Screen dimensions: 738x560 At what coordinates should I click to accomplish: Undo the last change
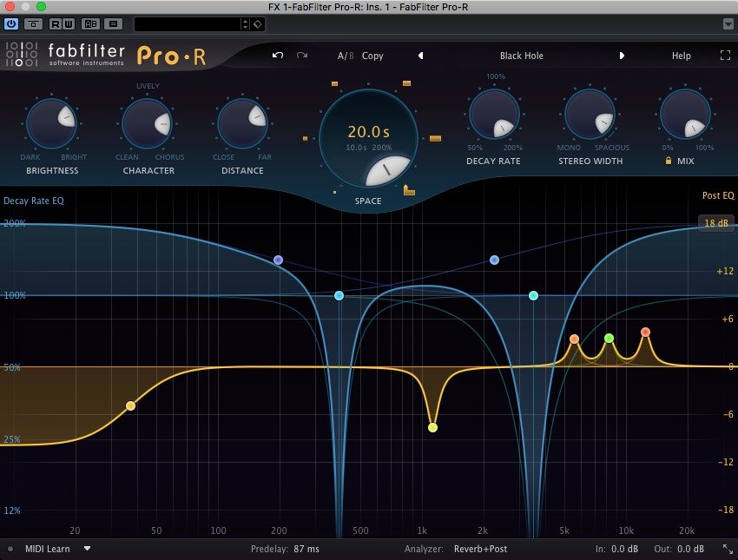(x=278, y=56)
